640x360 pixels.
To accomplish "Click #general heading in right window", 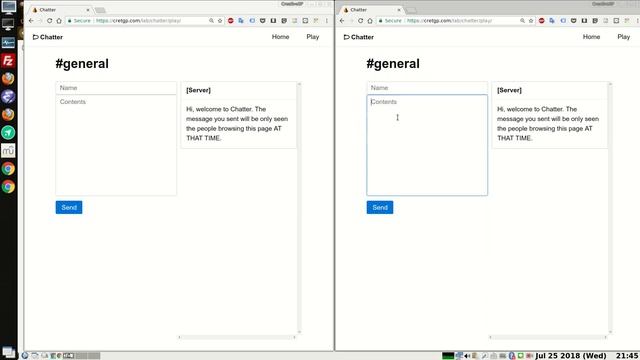I will 393,64.
